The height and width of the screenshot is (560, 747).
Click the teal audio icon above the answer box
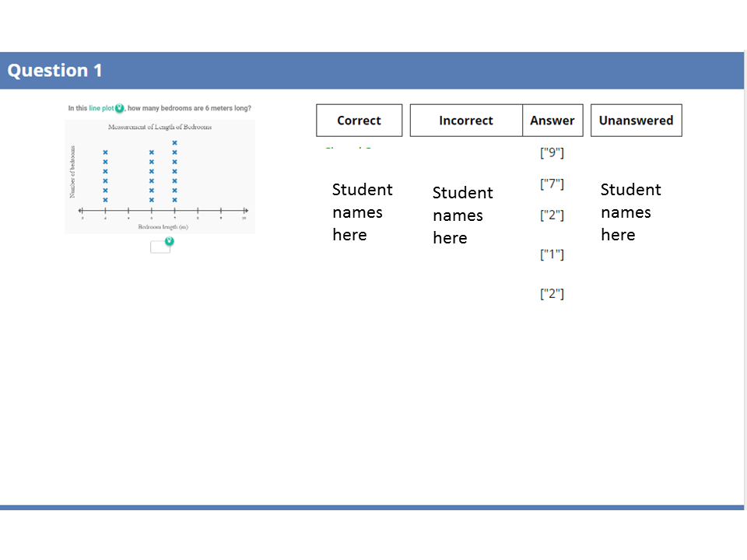[x=169, y=241]
